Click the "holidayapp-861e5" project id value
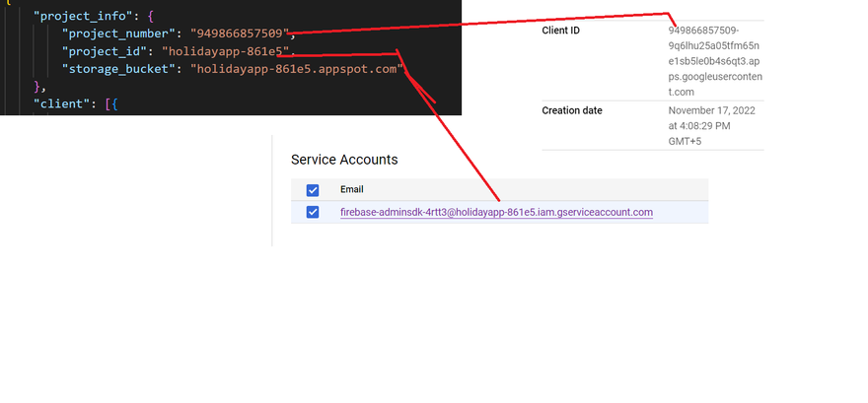 [x=226, y=51]
